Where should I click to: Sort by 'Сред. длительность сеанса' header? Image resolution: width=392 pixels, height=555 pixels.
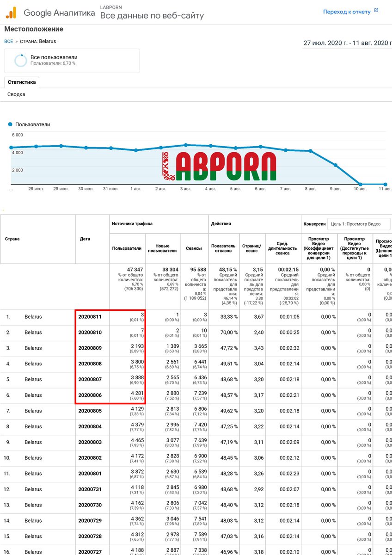282,248
